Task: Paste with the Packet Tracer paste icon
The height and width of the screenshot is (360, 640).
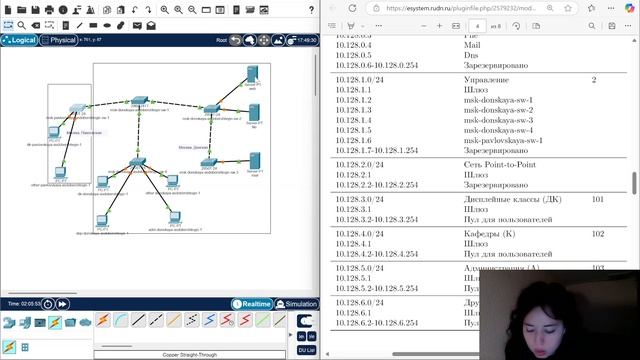Action: click(x=121, y=10)
